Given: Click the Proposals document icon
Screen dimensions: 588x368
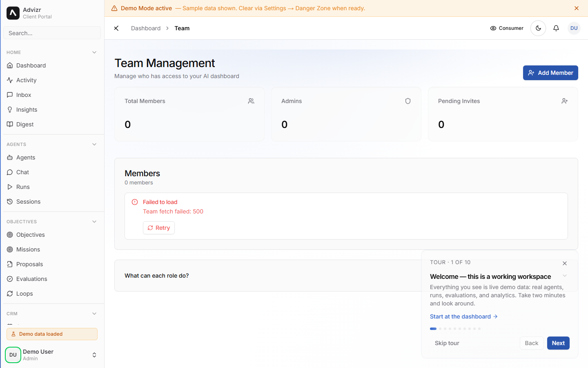Looking at the screenshot, I should (x=10, y=264).
